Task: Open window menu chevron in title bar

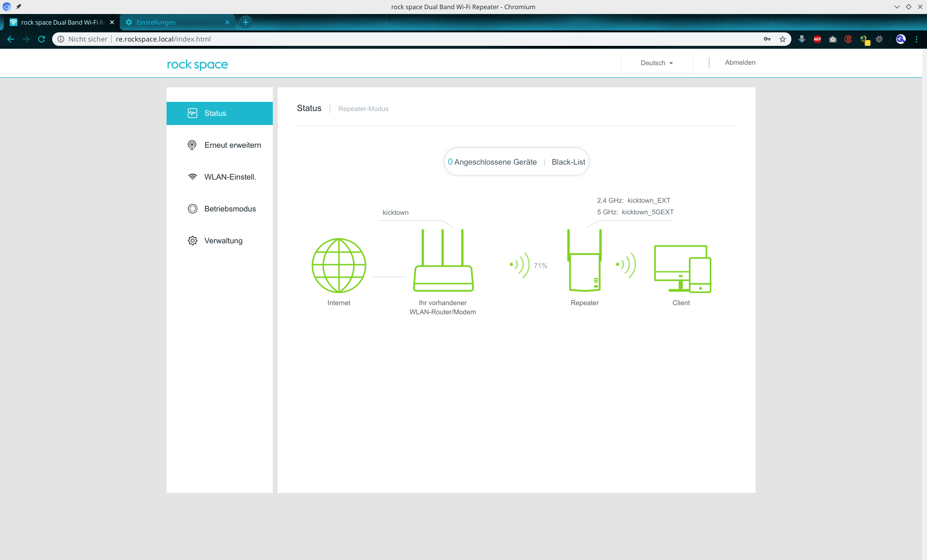Action: pyautogui.click(x=897, y=7)
